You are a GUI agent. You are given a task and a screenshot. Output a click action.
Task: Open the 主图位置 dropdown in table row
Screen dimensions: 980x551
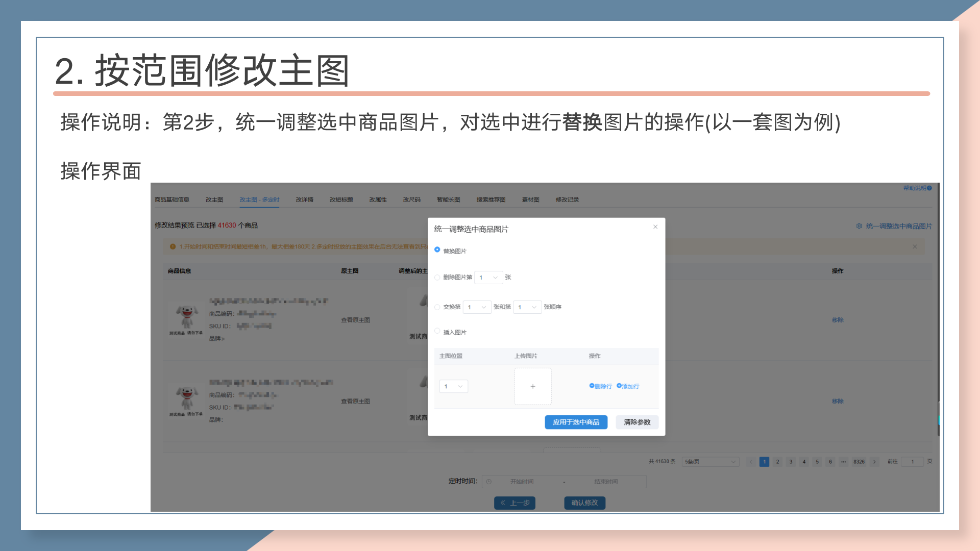453,387
